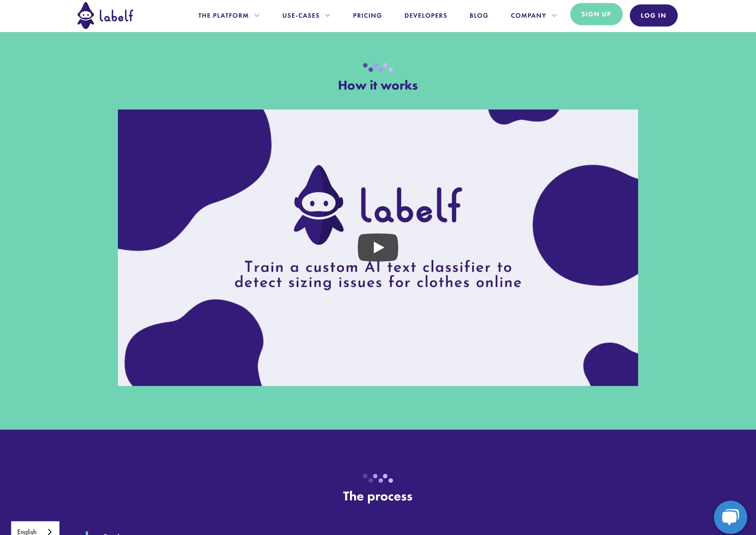
Task: Open the 'Pricing' menu item
Action: tap(367, 16)
